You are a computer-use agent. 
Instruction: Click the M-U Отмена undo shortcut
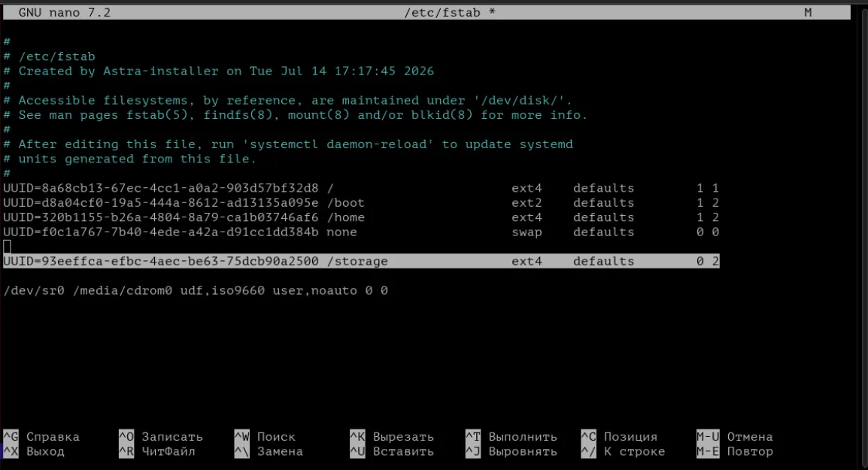735,437
